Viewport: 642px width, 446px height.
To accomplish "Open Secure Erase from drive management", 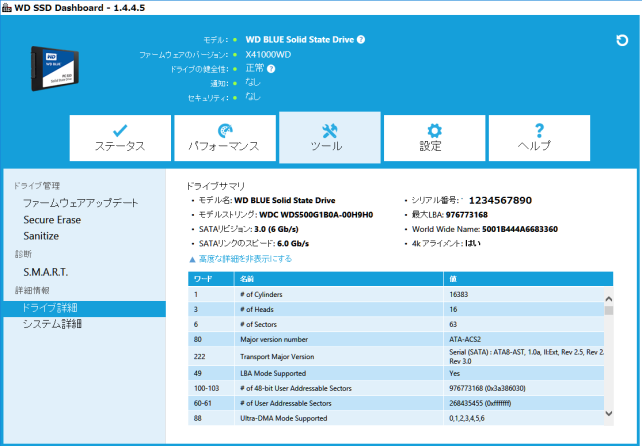I will point(52,220).
